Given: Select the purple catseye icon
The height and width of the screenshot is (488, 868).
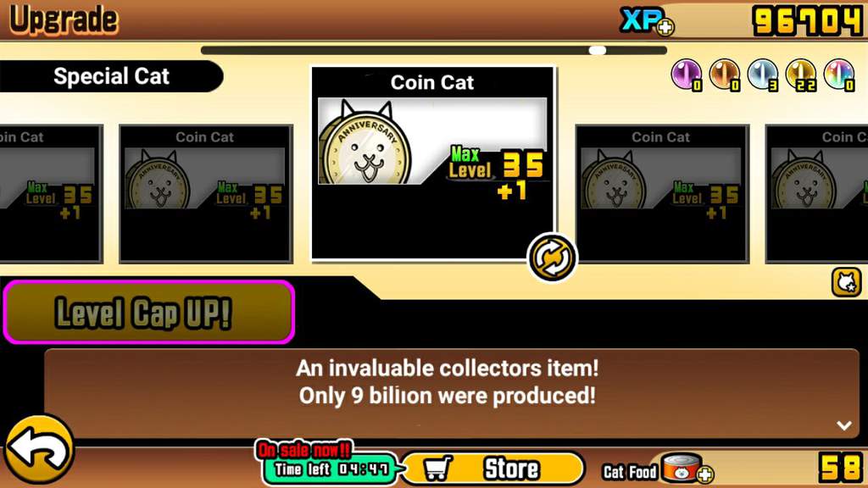Looking at the screenshot, I should [x=687, y=75].
